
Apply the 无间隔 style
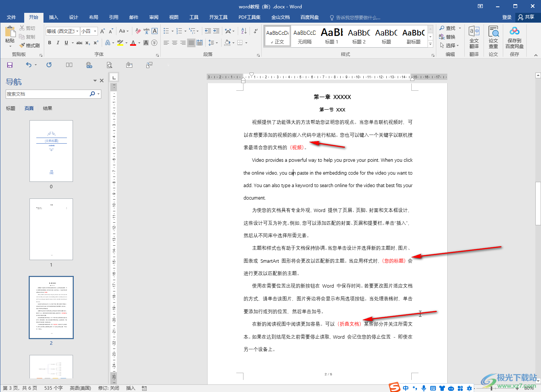point(305,36)
